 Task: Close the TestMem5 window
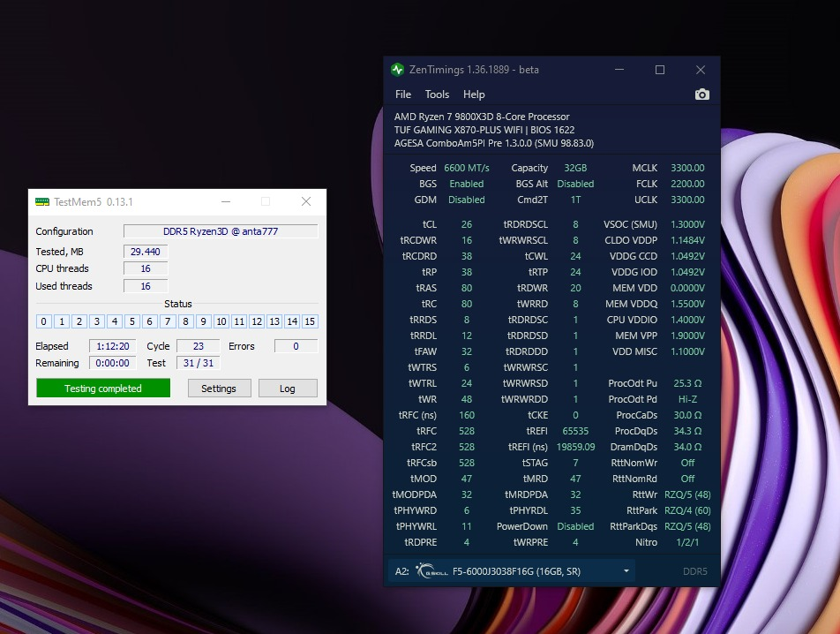tap(306, 201)
